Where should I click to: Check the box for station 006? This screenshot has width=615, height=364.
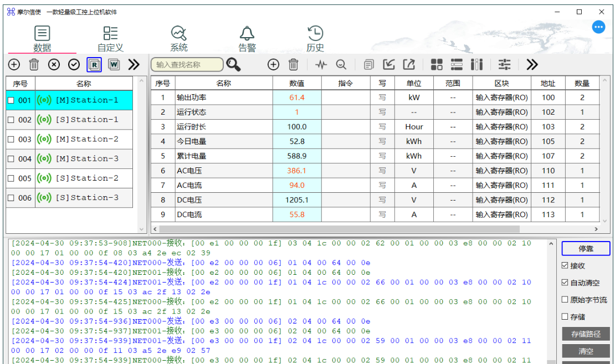[x=11, y=198]
